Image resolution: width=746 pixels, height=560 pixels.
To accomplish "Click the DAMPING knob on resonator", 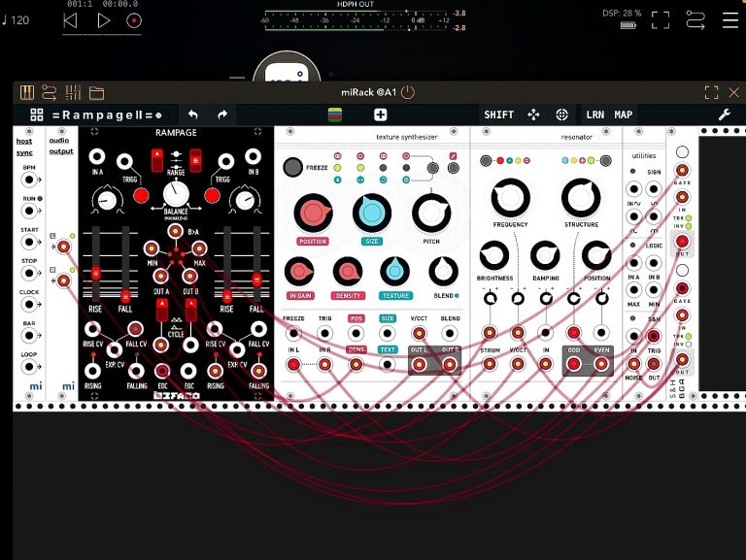I will click(x=545, y=255).
